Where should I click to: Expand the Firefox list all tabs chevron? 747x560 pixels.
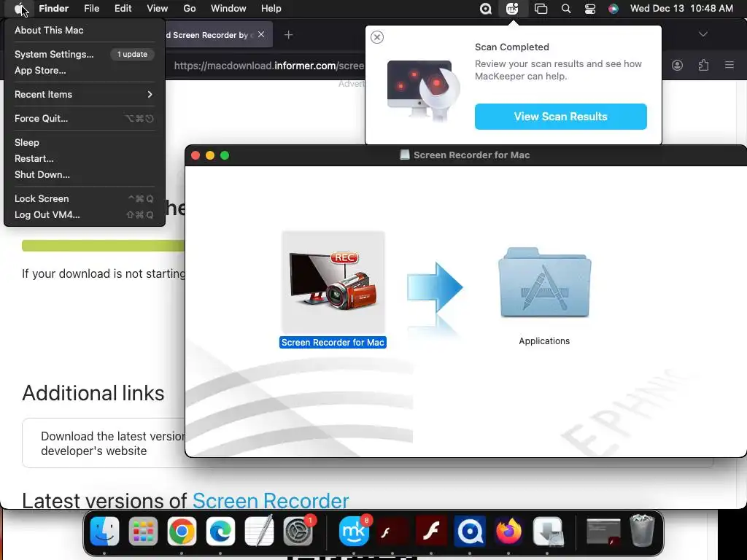pyautogui.click(x=703, y=34)
